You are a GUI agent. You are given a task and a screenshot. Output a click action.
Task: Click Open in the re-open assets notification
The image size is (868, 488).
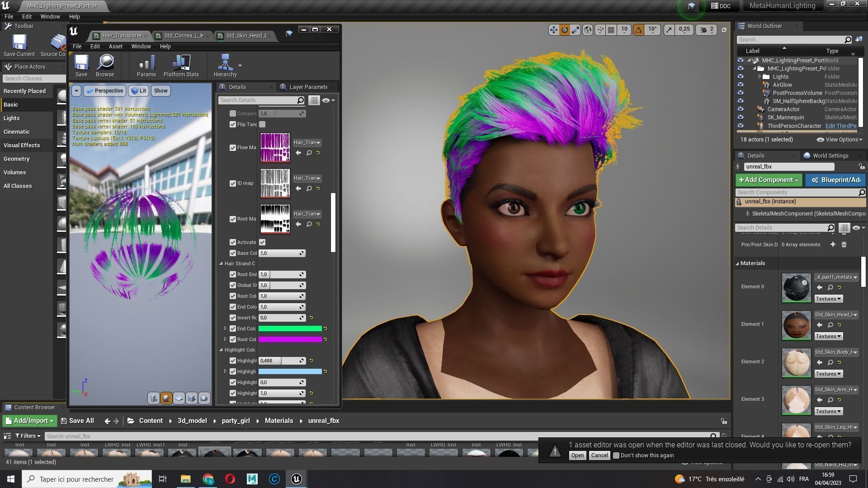point(577,455)
